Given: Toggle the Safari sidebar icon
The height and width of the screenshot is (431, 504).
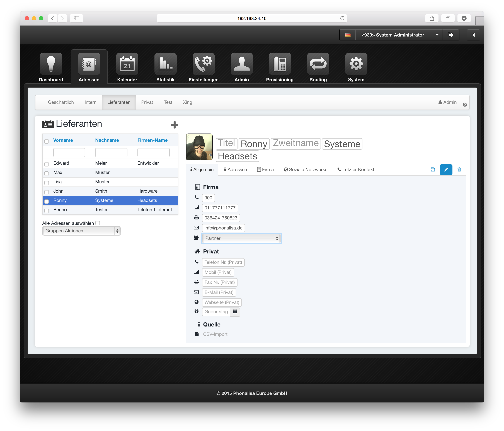Looking at the screenshot, I should (76, 18).
